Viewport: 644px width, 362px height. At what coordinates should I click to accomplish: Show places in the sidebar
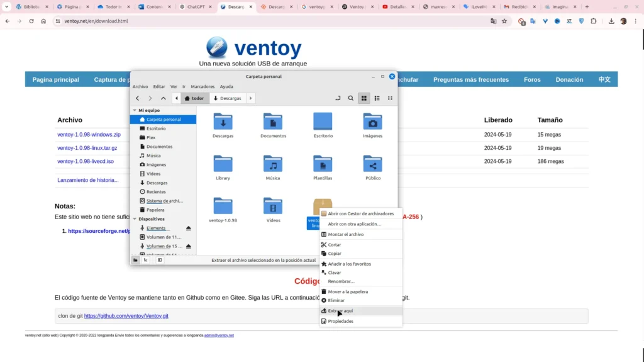click(x=136, y=260)
